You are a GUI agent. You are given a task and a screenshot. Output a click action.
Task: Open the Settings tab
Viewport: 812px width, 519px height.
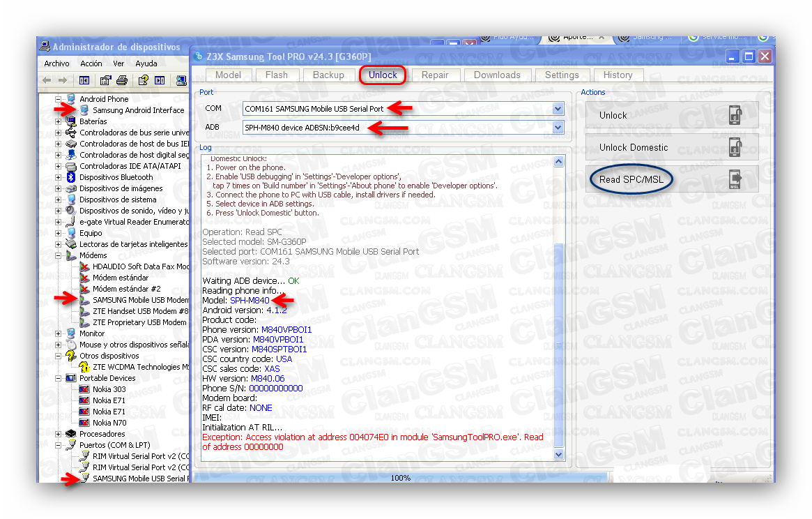(562, 75)
